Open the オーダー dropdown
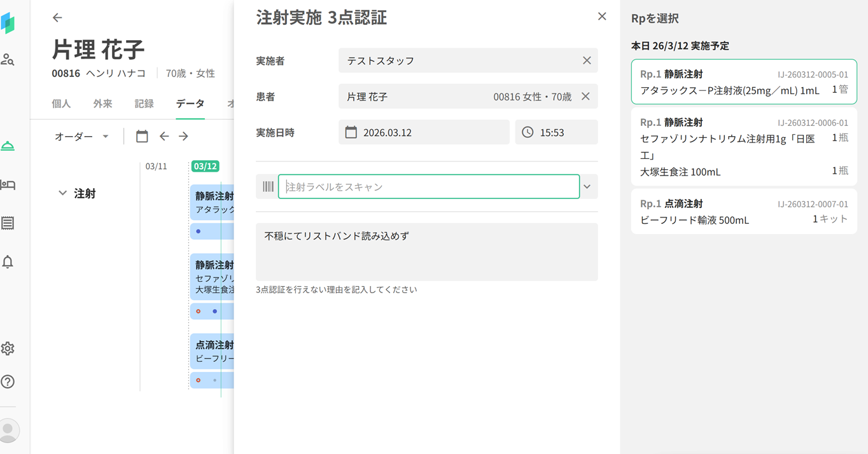 (81, 136)
